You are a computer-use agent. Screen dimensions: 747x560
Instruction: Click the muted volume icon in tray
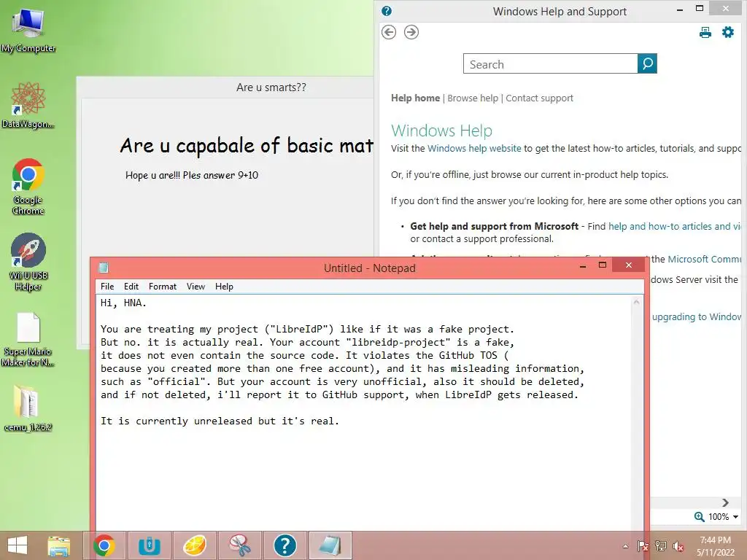point(678,546)
